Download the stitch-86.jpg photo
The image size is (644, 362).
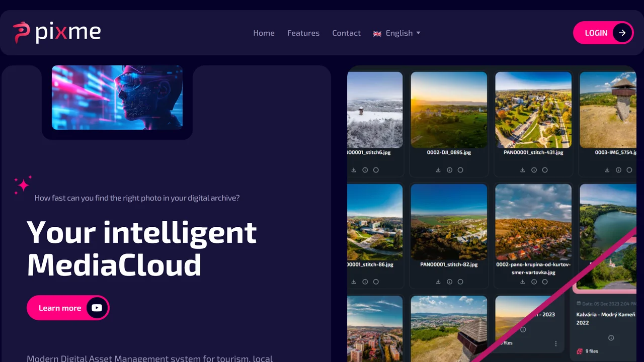click(354, 282)
